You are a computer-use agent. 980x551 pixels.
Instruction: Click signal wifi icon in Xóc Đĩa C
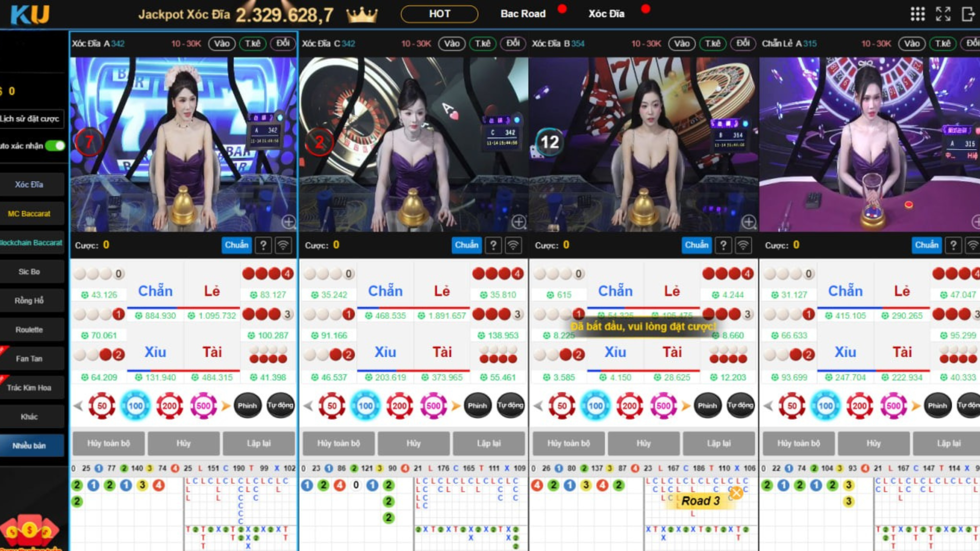tap(513, 245)
